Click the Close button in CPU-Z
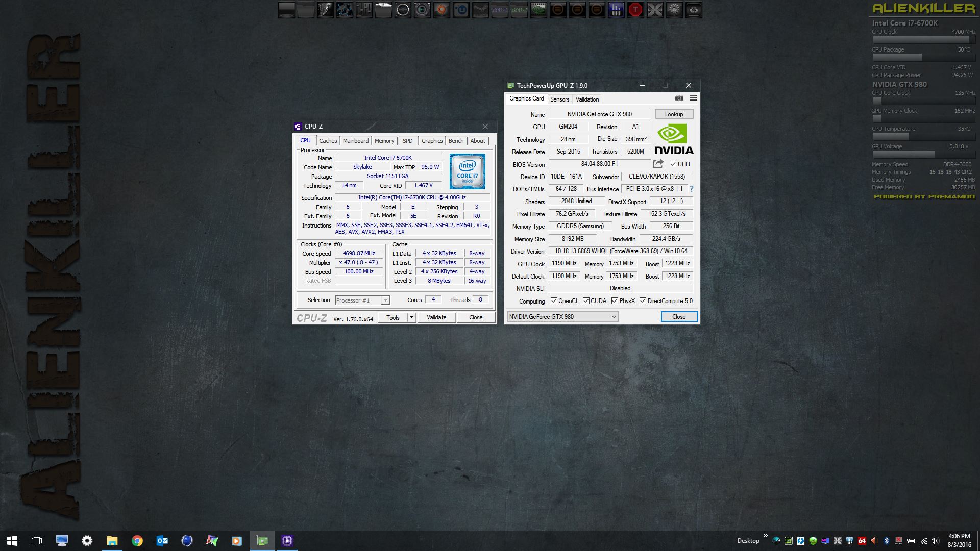Viewport: 980px width, 551px height. point(476,317)
